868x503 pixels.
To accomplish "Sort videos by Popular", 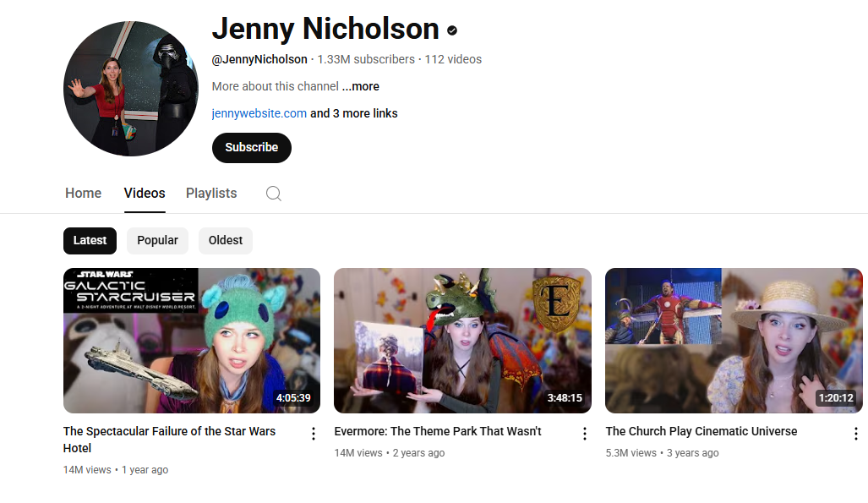I will tap(157, 240).
